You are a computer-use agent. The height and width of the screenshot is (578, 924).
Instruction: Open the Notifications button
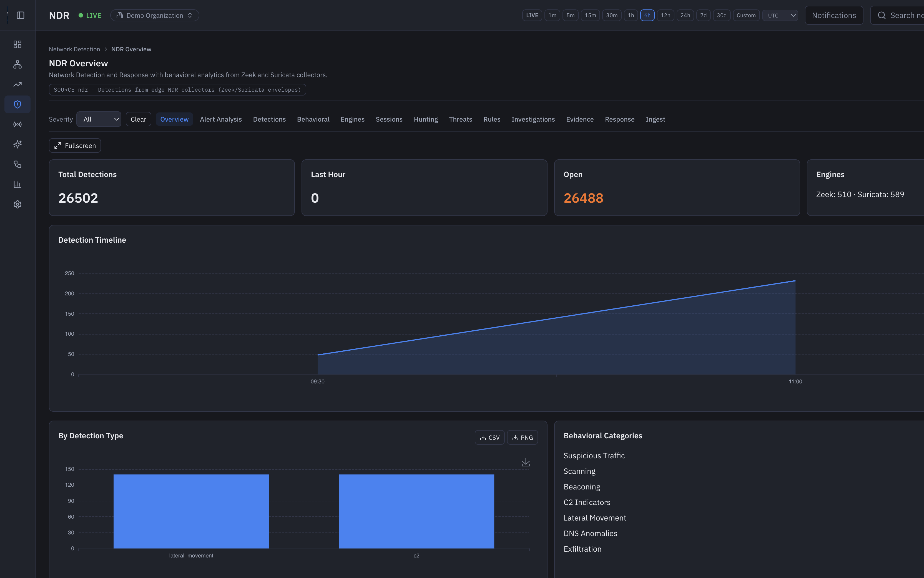pos(834,15)
